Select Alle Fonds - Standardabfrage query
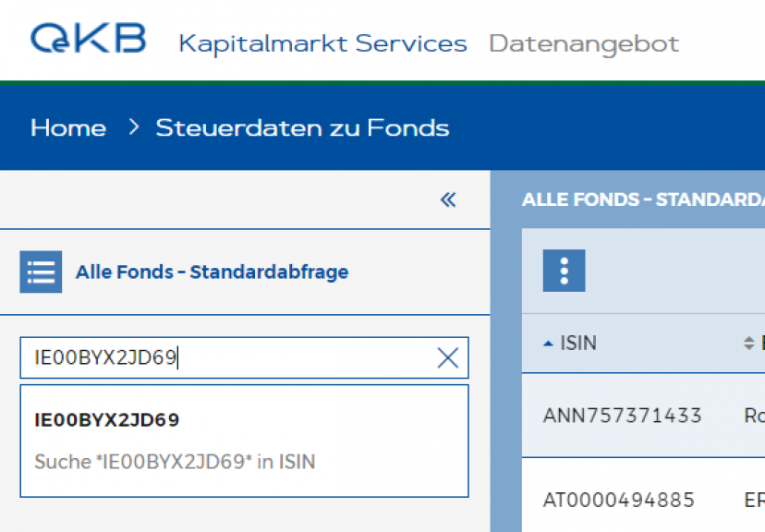This screenshot has height=532, width=765. point(212,272)
